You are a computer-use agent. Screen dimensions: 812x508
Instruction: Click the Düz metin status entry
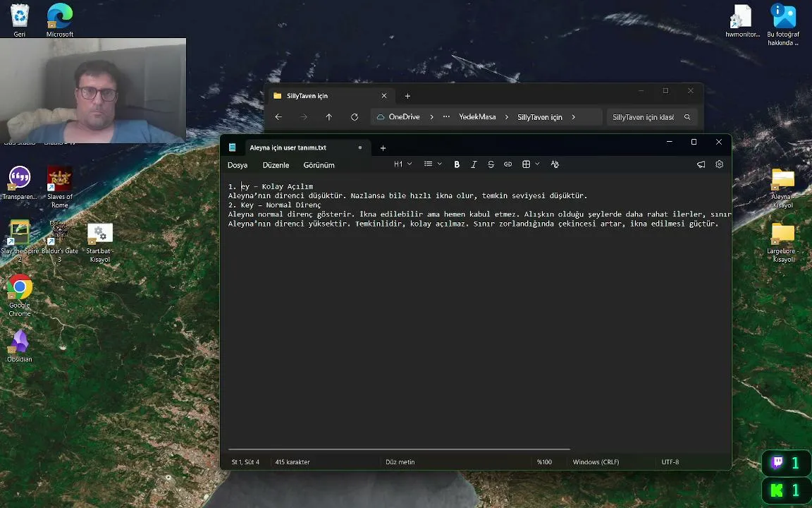[x=400, y=462]
